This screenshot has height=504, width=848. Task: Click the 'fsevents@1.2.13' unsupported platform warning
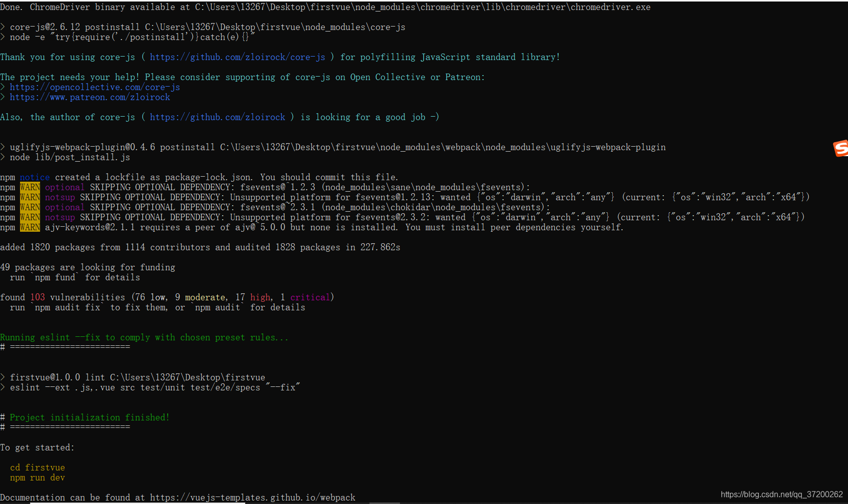[404, 197]
